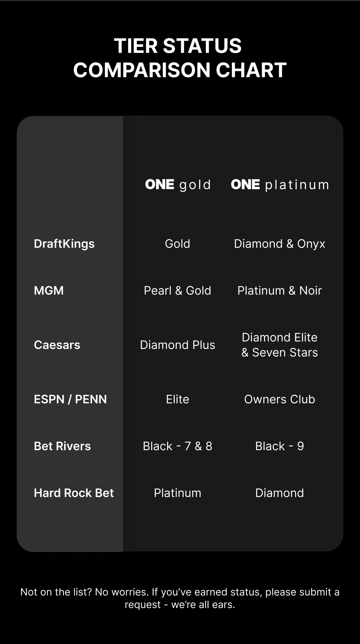
Task: Select Platinum & Noir tier cell
Action: pyautogui.click(x=280, y=290)
